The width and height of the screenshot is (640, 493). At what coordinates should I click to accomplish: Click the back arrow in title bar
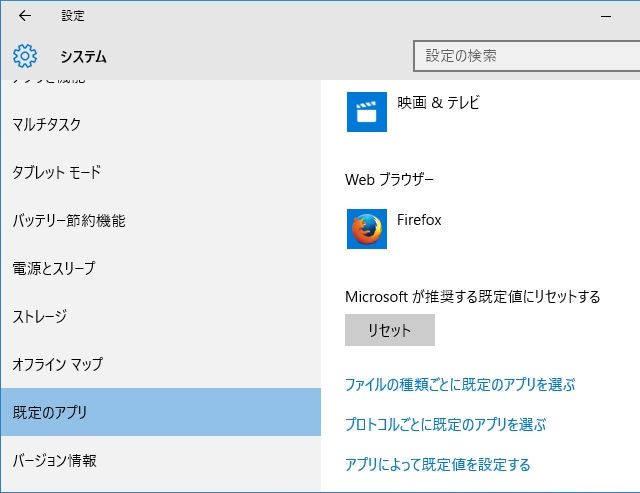(25, 16)
